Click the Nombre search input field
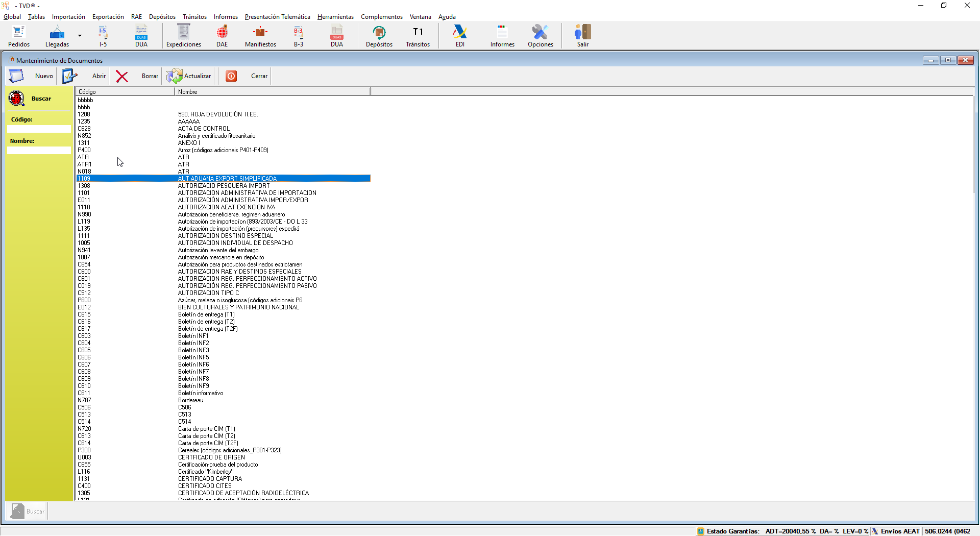This screenshot has width=980, height=536. [x=39, y=151]
